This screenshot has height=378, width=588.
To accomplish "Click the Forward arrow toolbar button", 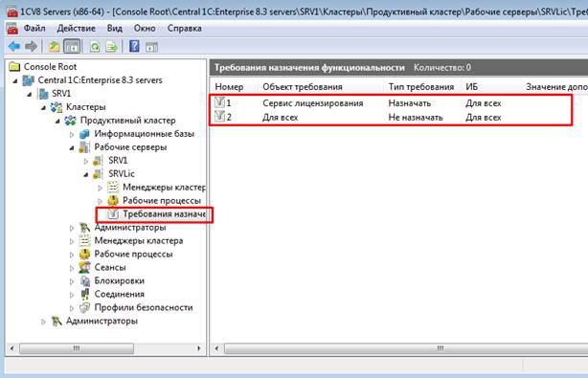I will (x=32, y=47).
